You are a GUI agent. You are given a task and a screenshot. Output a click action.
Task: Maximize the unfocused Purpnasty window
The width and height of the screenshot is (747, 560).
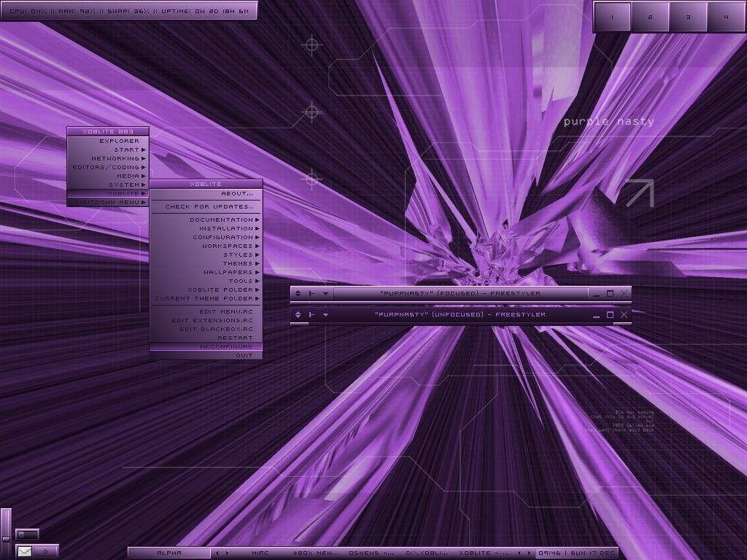coord(611,314)
